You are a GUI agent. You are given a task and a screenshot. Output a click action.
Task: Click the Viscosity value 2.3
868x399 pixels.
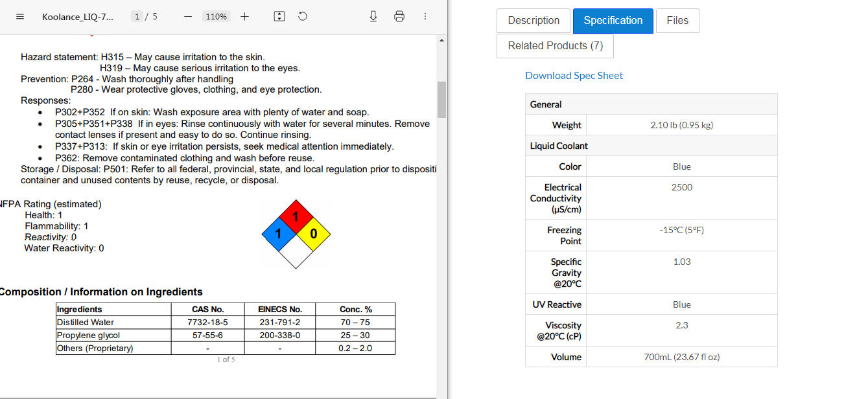681,325
